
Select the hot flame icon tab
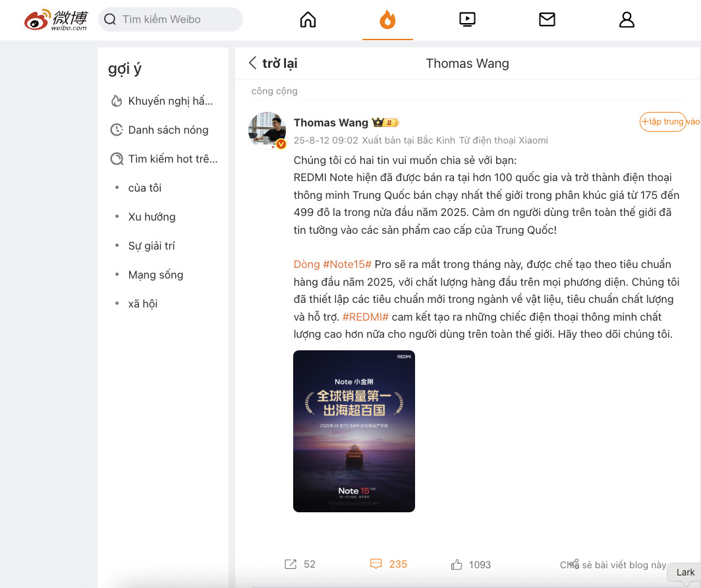[387, 20]
